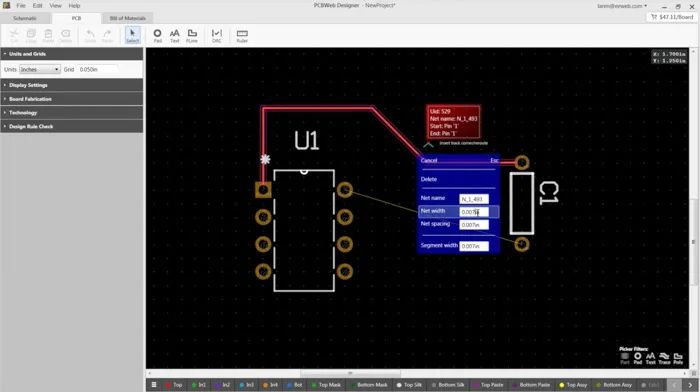Click the Net spacing input field

[474, 225]
